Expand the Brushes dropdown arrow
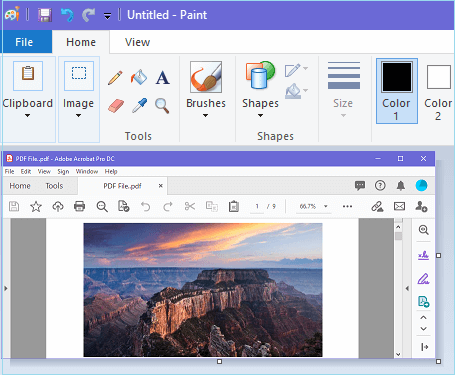 click(x=206, y=116)
